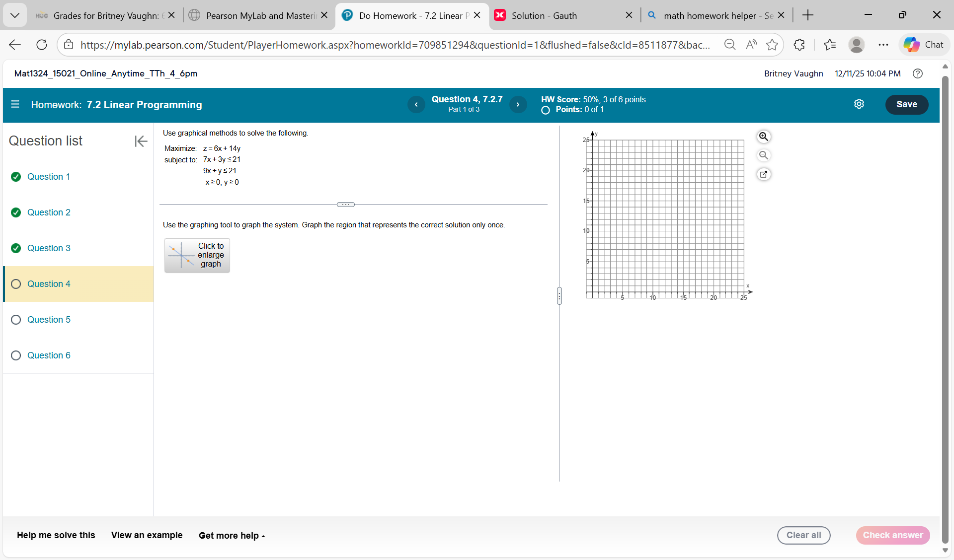Click the Save button

[906, 104]
